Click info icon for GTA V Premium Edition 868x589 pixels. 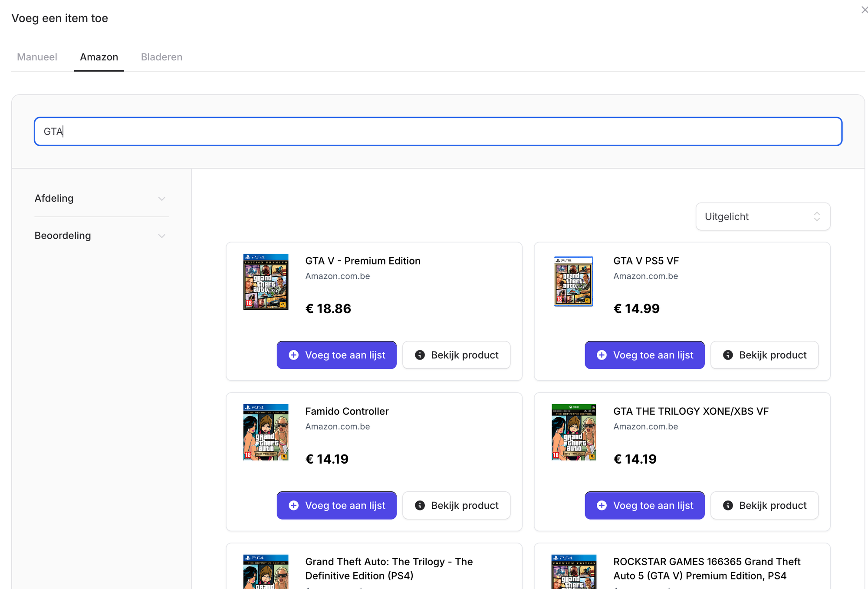pyautogui.click(x=420, y=355)
